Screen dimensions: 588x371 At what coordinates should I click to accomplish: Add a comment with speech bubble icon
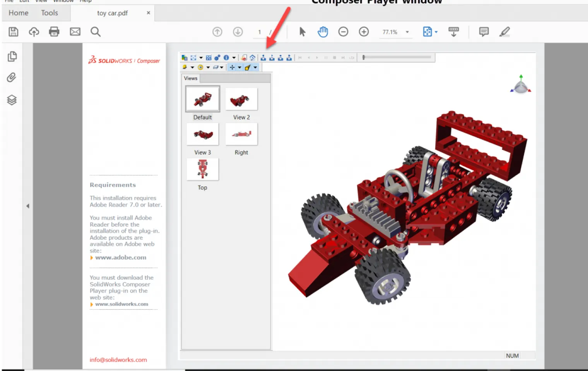coord(484,32)
